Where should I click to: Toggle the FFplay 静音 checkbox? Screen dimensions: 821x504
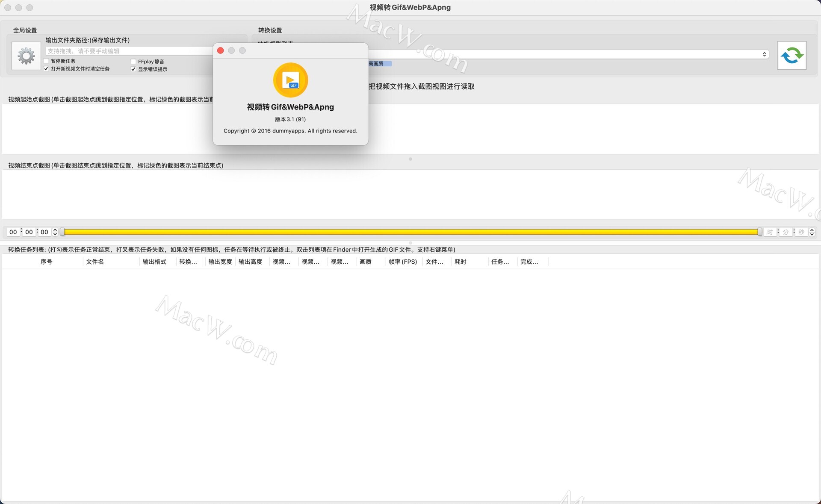[x=133, y=62]
